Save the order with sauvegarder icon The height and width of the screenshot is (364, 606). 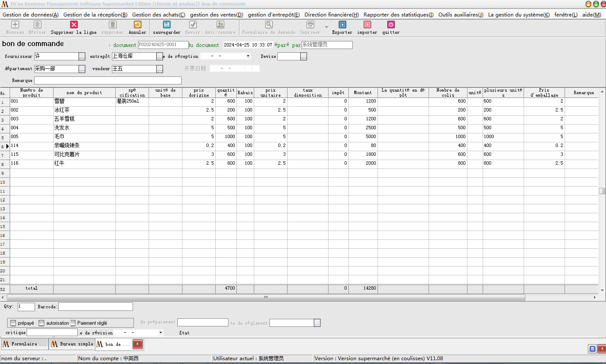point(166,25)
